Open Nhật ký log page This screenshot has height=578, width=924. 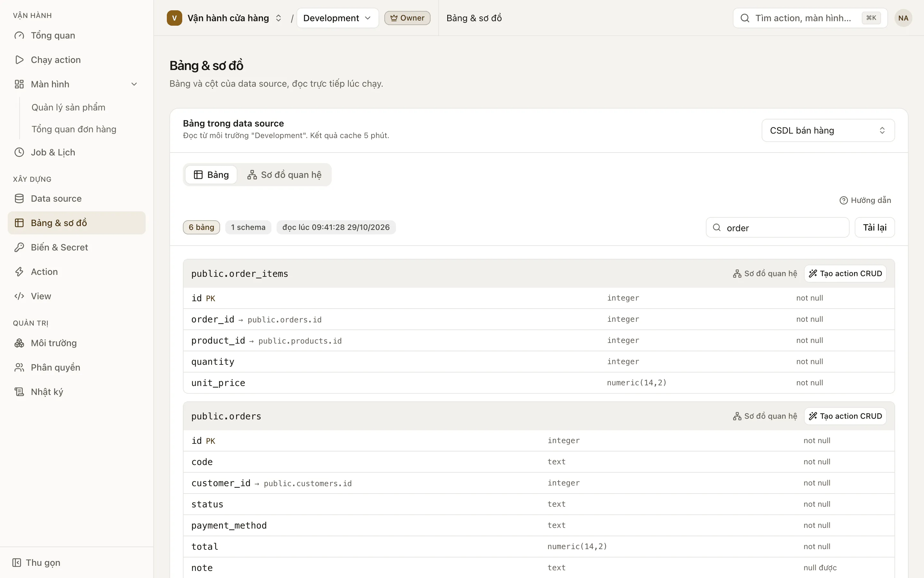[76, 392]
